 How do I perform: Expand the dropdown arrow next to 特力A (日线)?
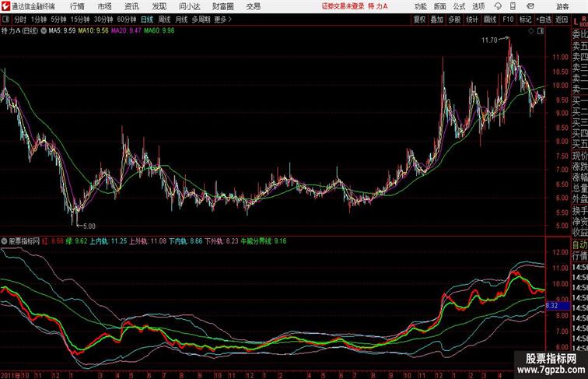click(44, 31)
